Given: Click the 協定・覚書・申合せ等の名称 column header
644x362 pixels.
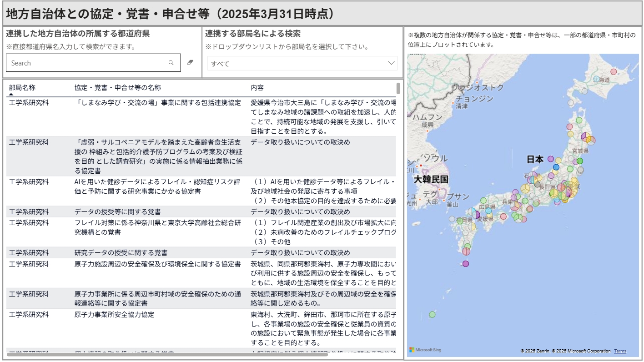Looking at the screenshot, I should point(117,87).
